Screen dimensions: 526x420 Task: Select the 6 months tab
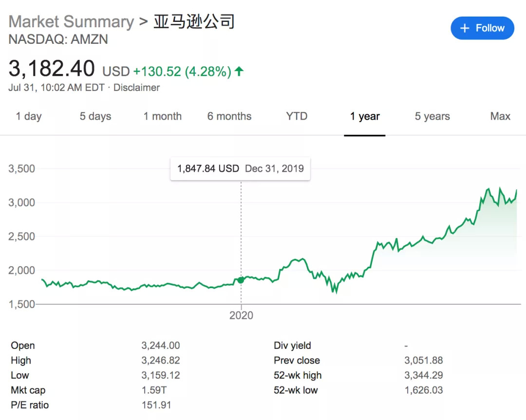[x=229, y=116]
